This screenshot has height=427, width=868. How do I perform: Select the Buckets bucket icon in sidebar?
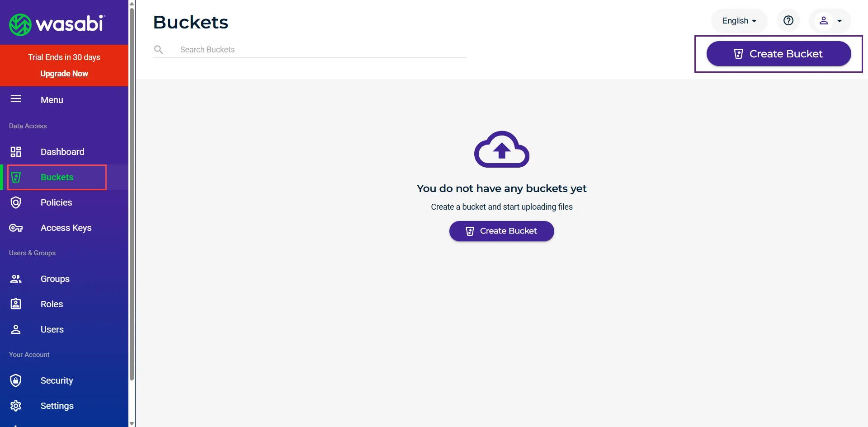pos(16,177)
